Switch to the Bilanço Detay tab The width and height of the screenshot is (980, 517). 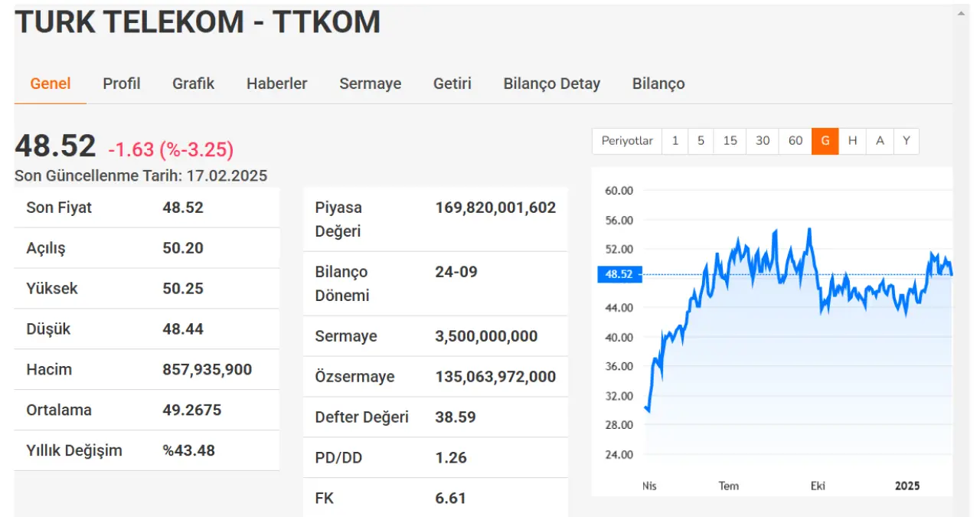[552, 83]
